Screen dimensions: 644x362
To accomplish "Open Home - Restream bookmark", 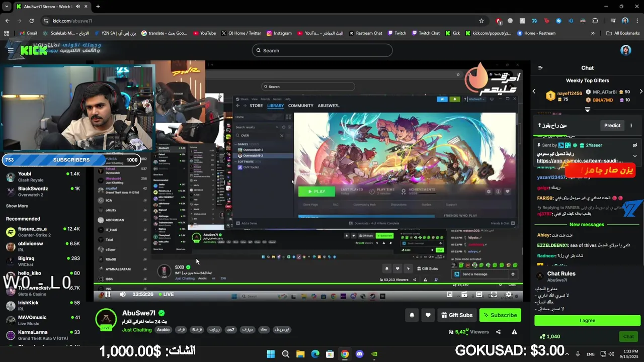I will point(536,33).
